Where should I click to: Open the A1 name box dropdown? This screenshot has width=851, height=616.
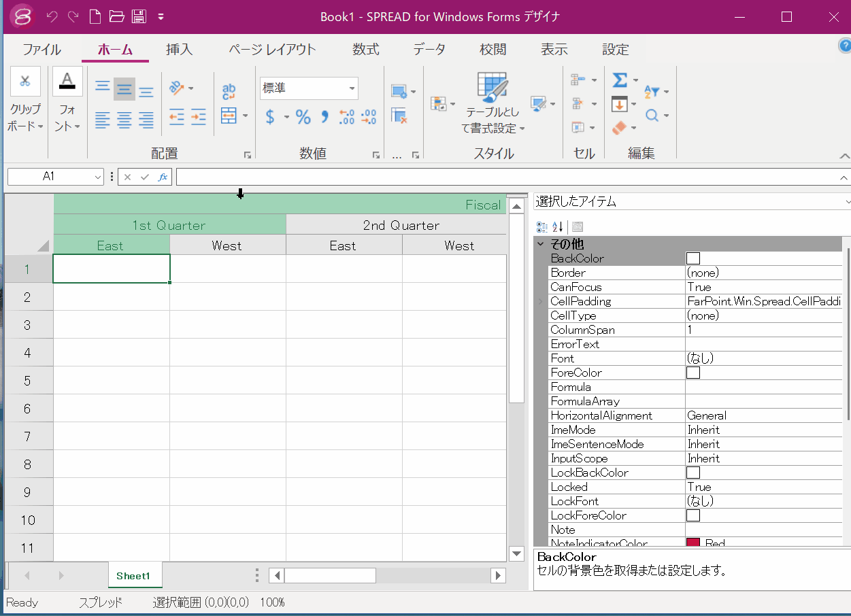(x=97, y=177)
